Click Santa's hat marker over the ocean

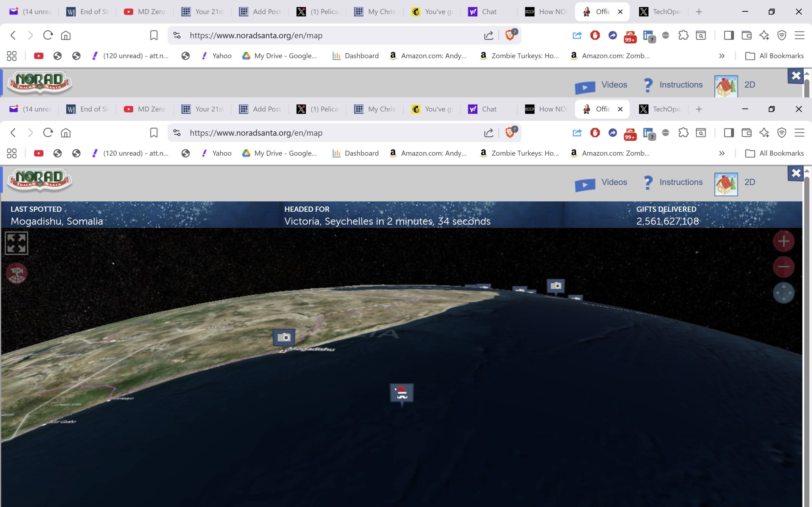point(402,393)
